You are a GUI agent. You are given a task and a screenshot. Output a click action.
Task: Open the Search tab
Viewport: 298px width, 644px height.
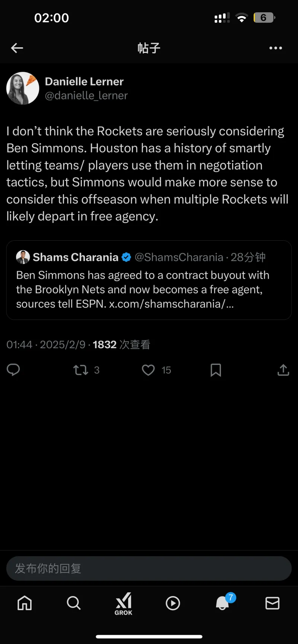74,603
